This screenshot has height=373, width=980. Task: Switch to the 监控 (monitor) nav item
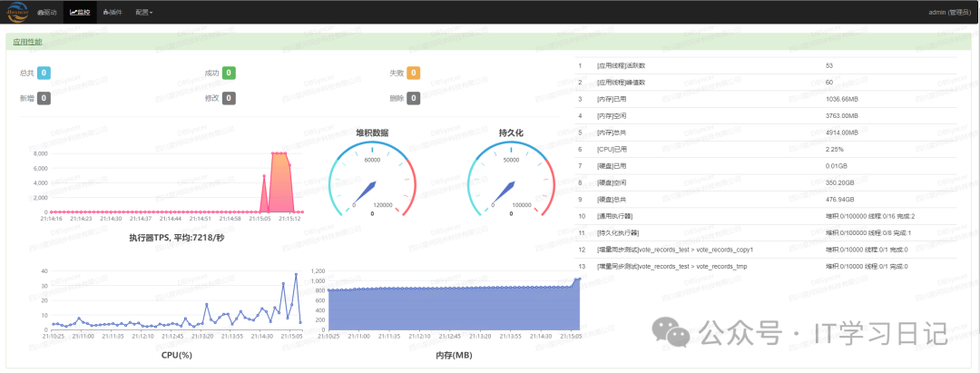(x=80, y=13)
